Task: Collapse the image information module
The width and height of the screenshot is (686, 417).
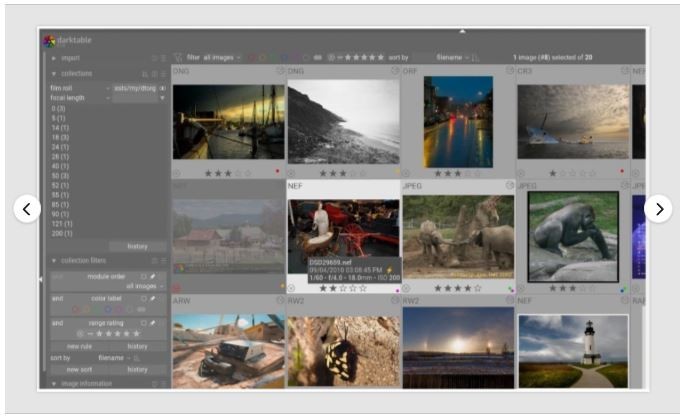Action: [x=53, y=384]
